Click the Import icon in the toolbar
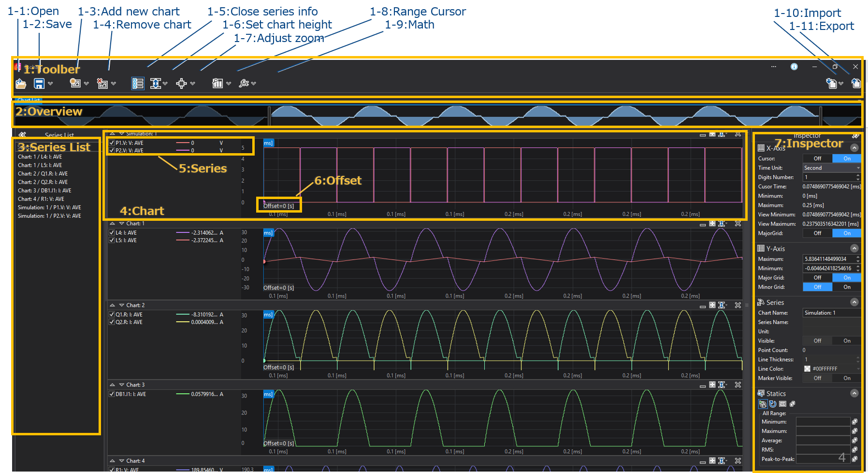This screenshot has height=473, width=868. [831, 83]
